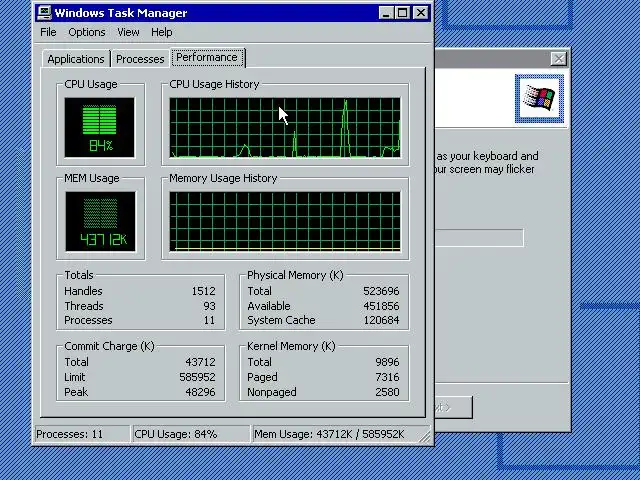Click the Available value 451856
The image size is (640, 480).
click(x=381, y=306)
